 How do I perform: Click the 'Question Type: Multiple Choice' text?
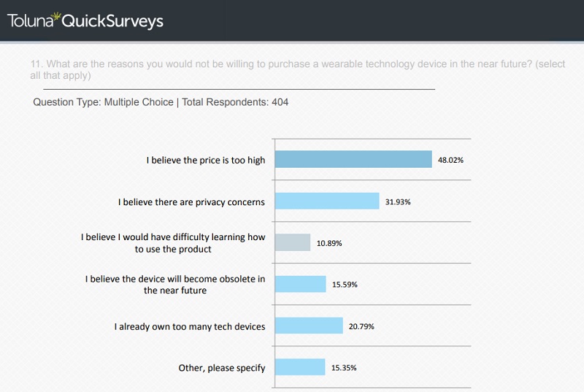point(101,102)
